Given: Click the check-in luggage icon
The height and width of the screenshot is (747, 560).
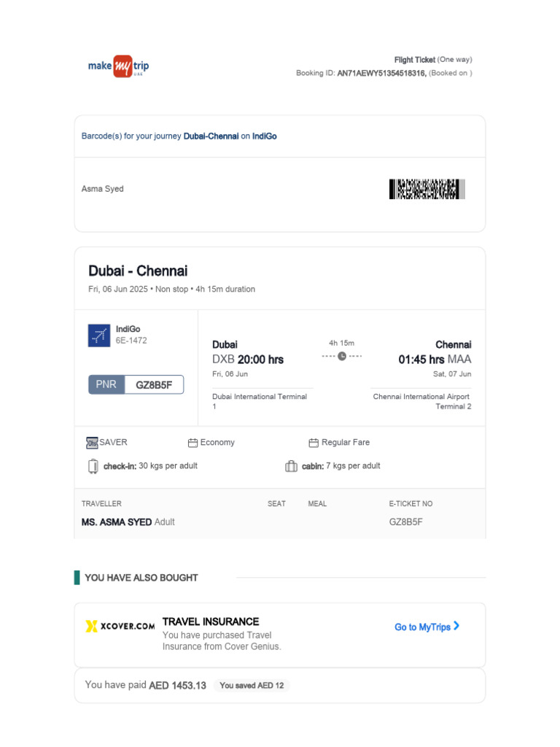Looking at the screenshot, I should point(93,466).
